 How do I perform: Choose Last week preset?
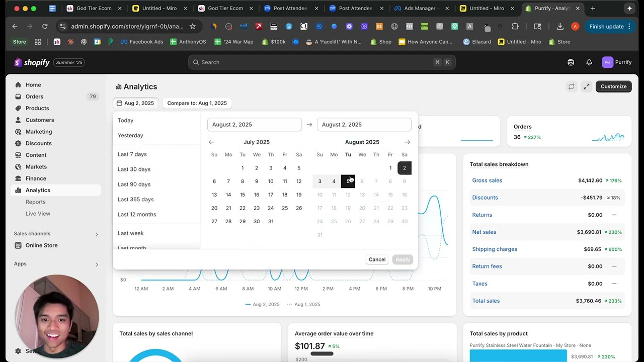[130, 233]
